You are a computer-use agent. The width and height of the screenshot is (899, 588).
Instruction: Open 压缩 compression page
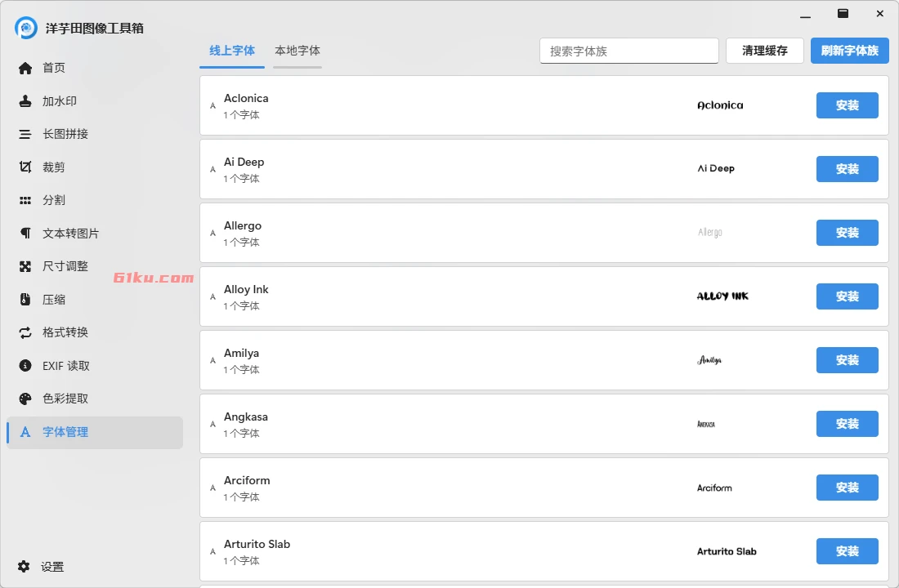[x=54, y=300]
